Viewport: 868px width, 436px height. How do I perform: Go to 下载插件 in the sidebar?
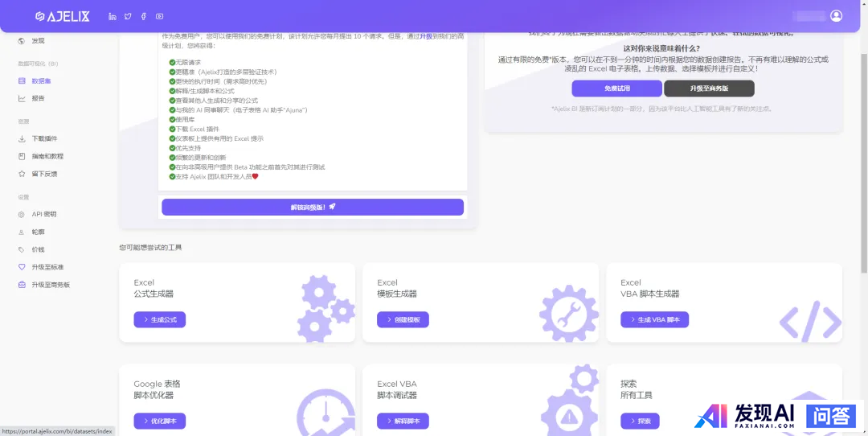44,138
